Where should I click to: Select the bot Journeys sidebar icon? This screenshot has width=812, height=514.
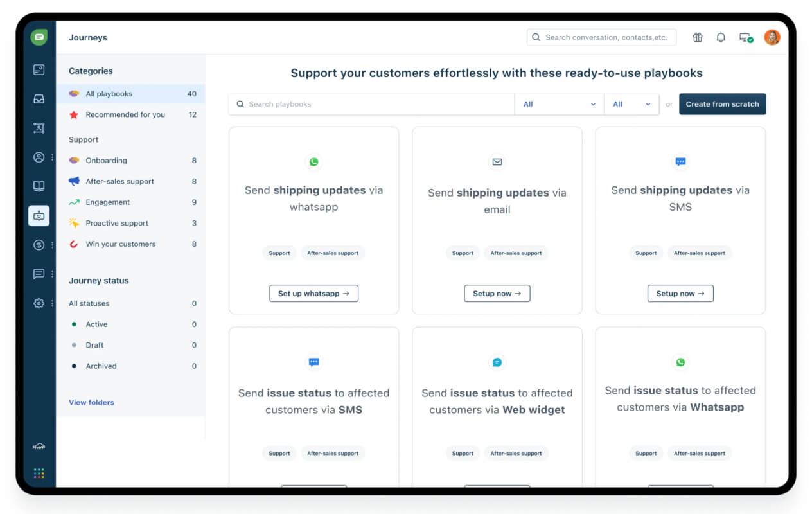[39, 216]
